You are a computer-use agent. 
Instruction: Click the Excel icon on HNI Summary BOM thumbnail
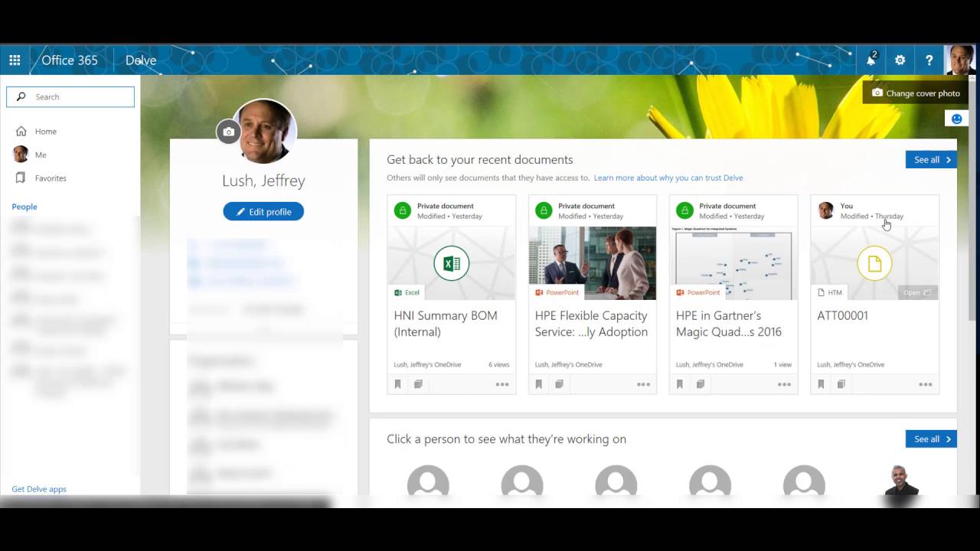pyautogui.click(x=452, y=263)
